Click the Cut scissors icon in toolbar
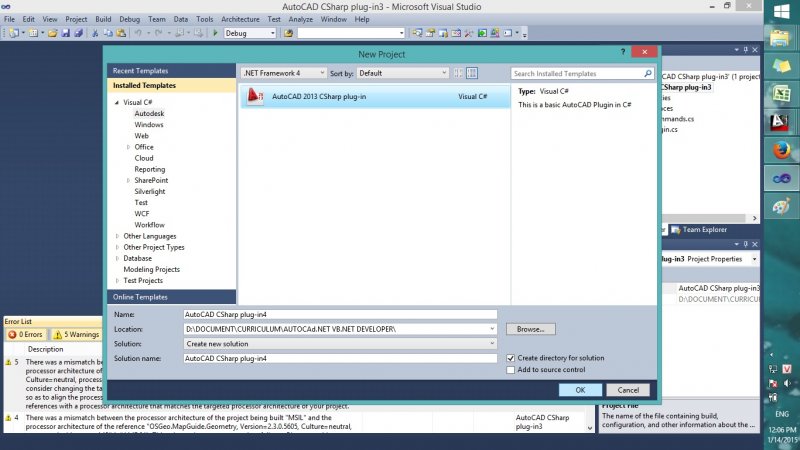 (x=95, y=33)
